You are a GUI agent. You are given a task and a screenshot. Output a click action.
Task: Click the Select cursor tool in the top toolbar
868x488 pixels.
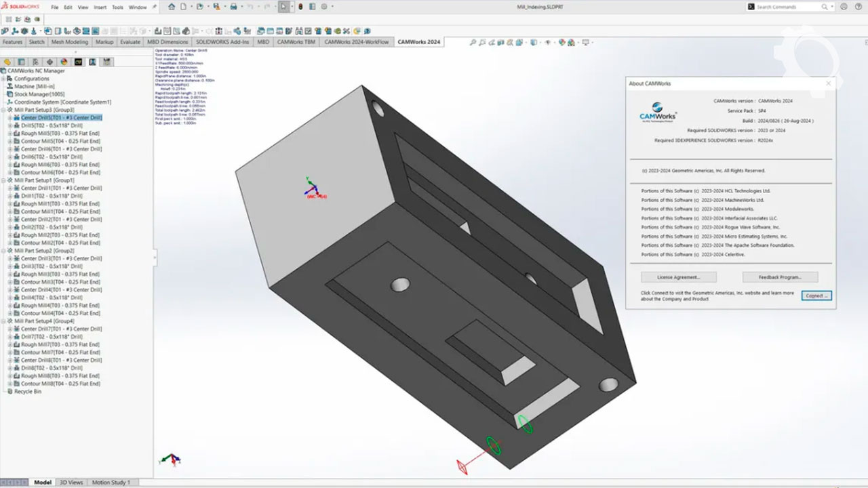point(284,7)
